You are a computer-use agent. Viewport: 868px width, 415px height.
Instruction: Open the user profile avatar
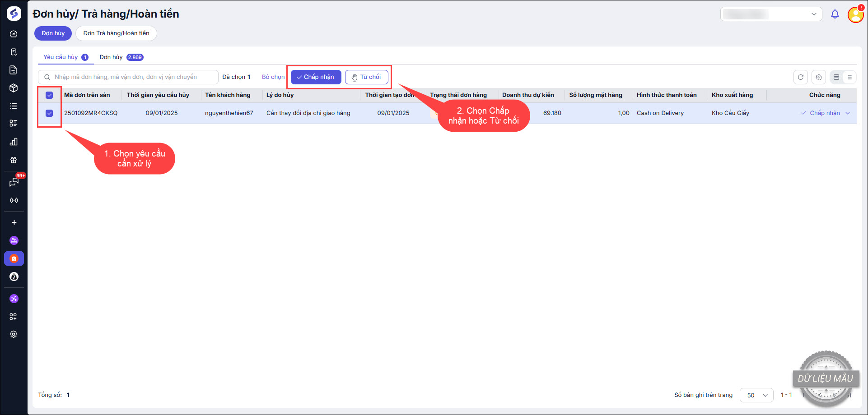[x=856, y=14]
